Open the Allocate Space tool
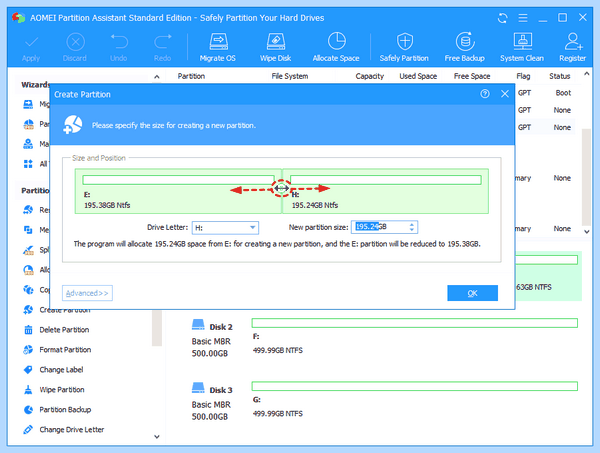Image resolution: width=600 pixels, height=453 pixels. 336,47
